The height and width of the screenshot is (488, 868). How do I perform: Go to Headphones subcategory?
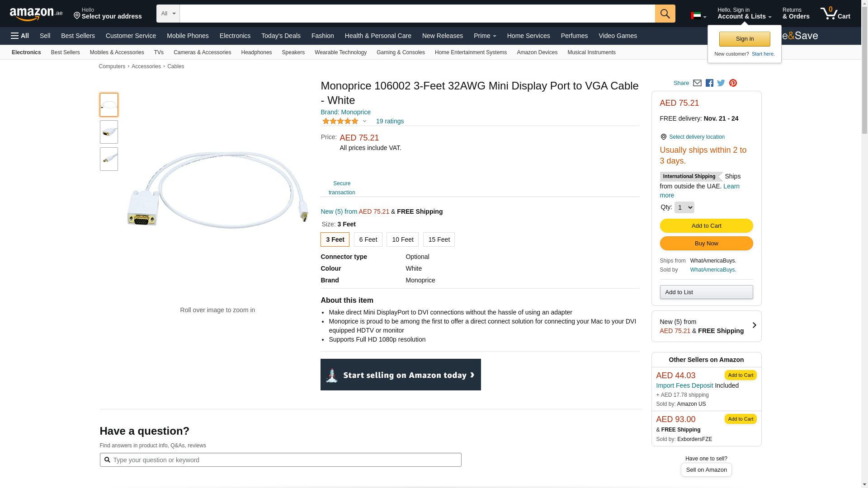pos(256,52)
